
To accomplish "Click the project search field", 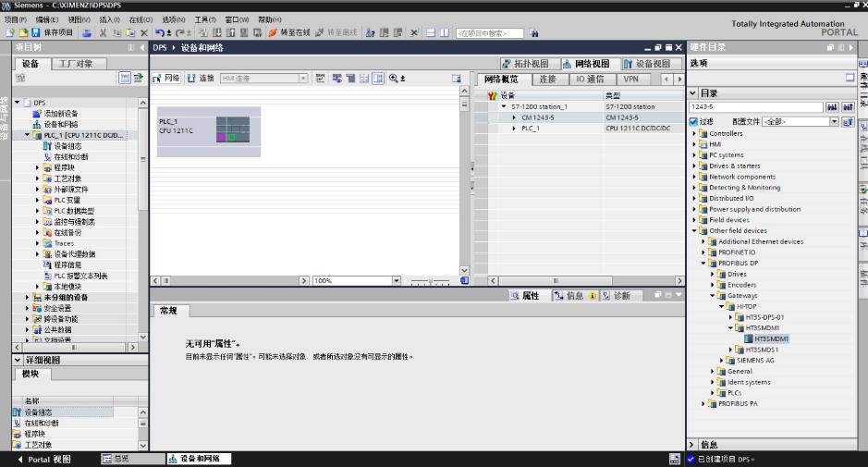I will coord(489,33).
